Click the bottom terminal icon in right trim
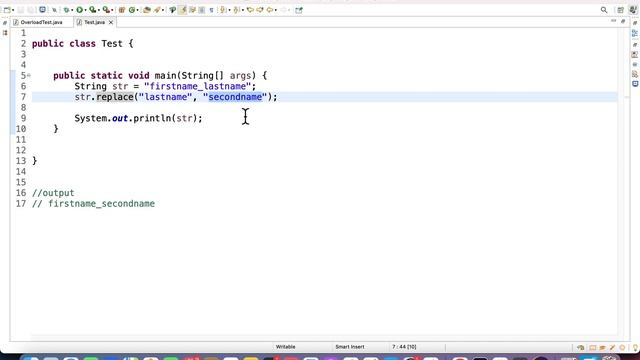 [x=635, y=84]
